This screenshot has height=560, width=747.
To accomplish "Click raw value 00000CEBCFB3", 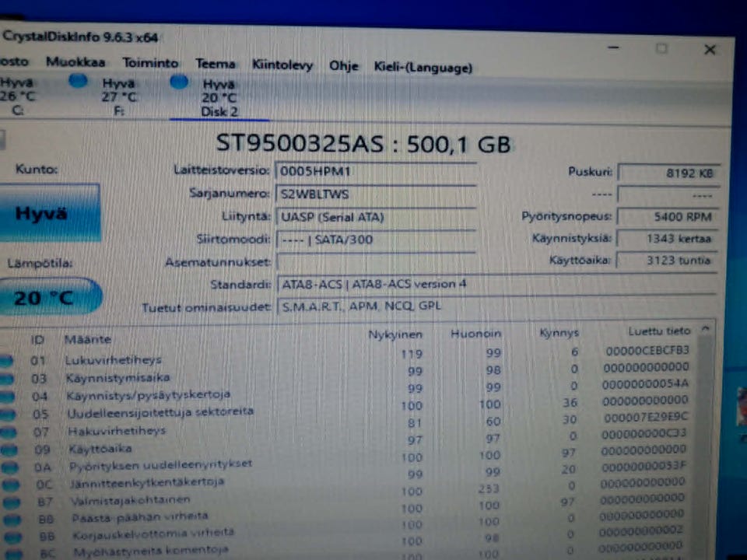I will pyautogui.click(x=647, y=351).
